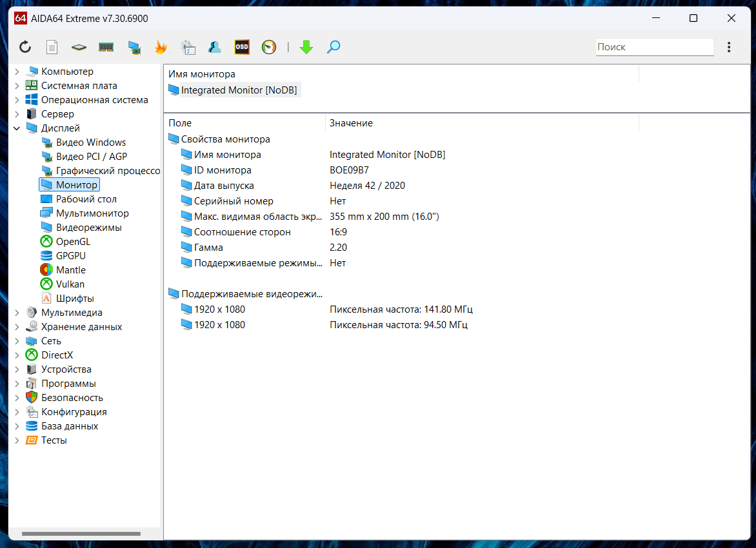The height and width of the screenshot is (548, 756).
Task: Click the monitor diagnostics toolbar icon
Action: click(x=134, y=47)
